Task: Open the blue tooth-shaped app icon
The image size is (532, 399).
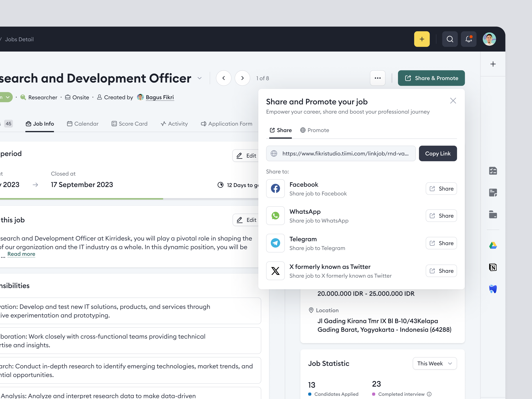Action: point(493,289)
